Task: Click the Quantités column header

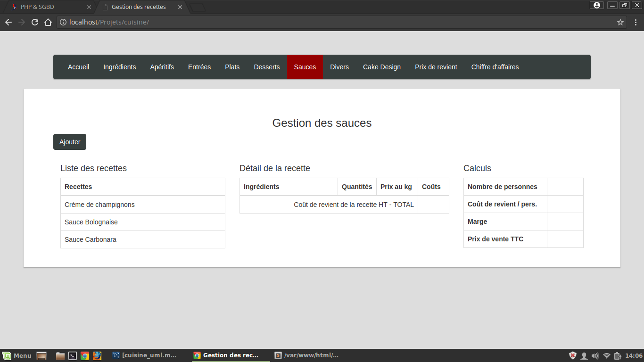Action: [357, 187]
